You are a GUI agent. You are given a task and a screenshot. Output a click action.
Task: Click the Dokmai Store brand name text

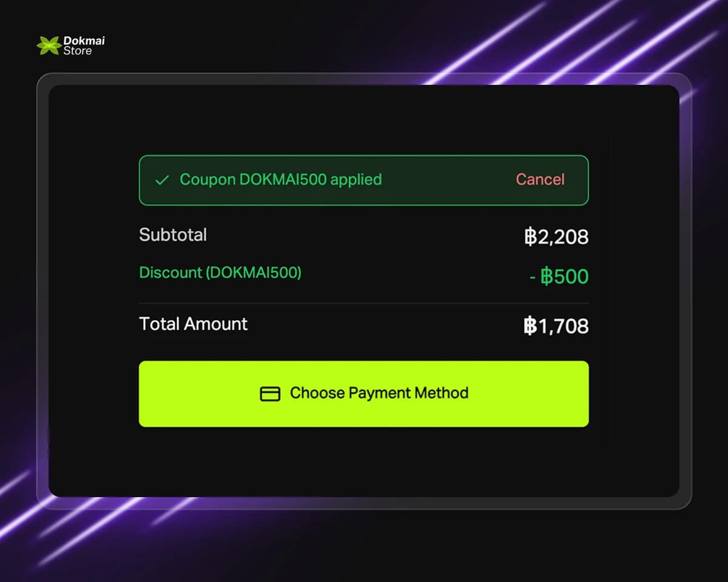[84, 45]
